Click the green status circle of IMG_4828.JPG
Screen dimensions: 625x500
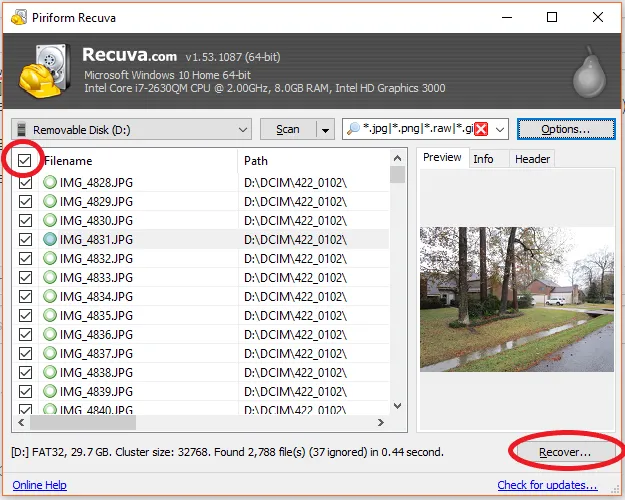(50, 183)
